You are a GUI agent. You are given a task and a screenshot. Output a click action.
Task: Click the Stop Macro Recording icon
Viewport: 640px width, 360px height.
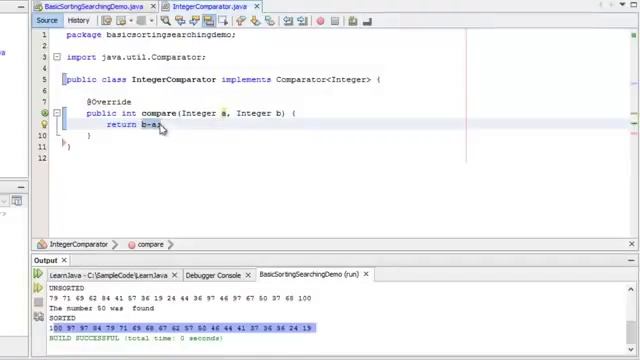point(335,21)
